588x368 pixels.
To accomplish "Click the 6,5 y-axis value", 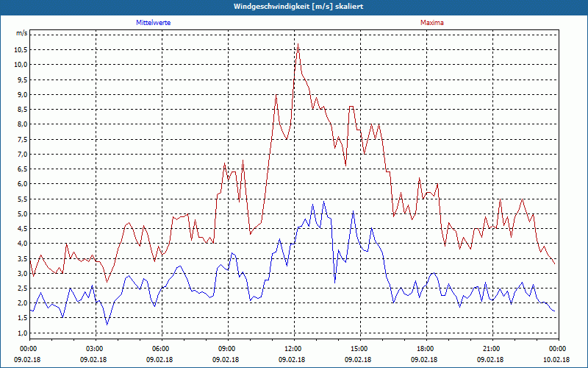I will (x=22, y=169).
